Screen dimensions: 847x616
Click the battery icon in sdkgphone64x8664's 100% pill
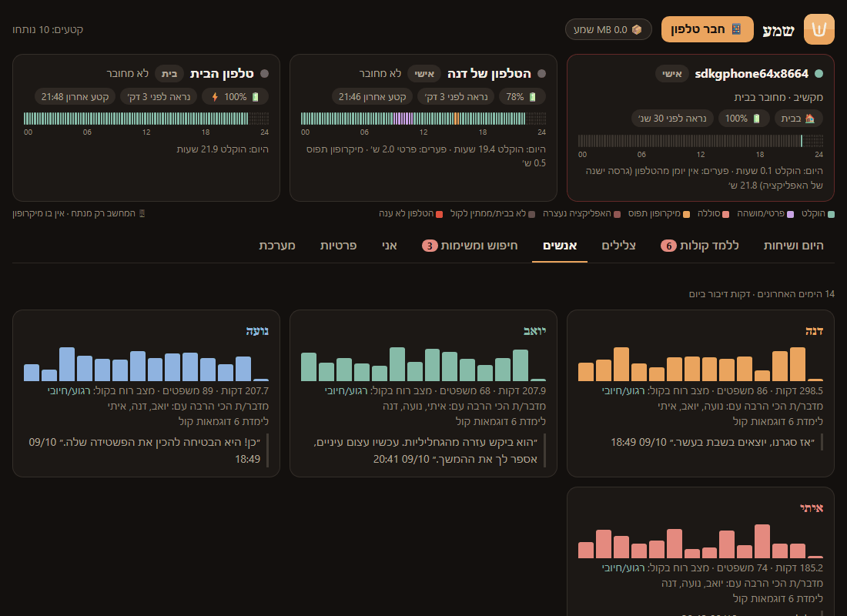click(756, 119)
